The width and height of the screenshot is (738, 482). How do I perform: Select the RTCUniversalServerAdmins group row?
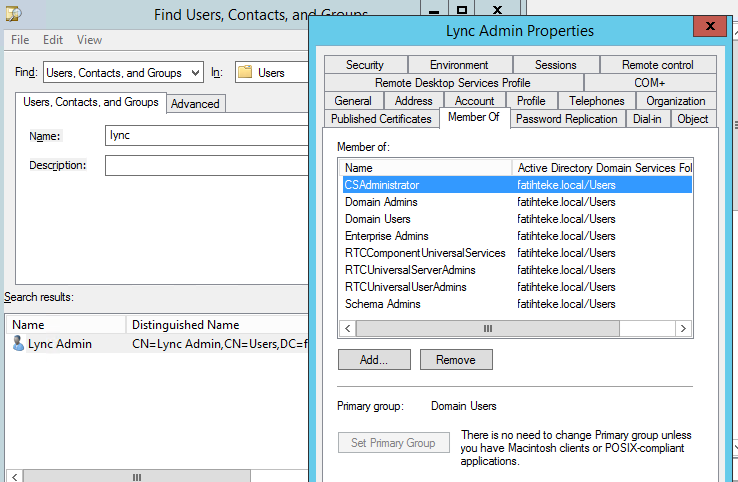pos(517,270)
